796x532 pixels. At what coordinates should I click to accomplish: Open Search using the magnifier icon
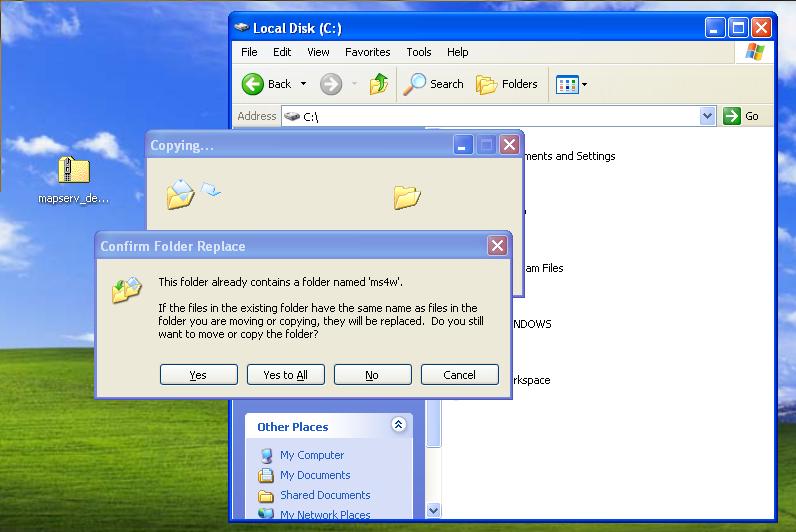point(415,84)
